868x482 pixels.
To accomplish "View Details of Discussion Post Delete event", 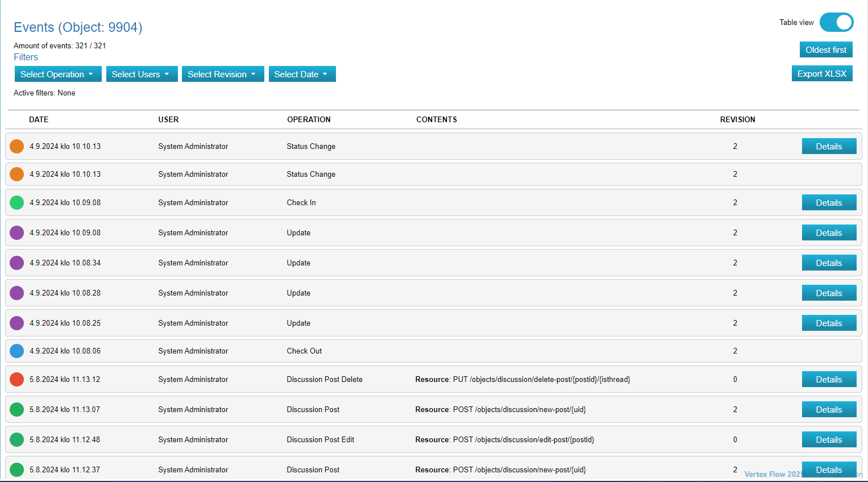I will (828, 379).
